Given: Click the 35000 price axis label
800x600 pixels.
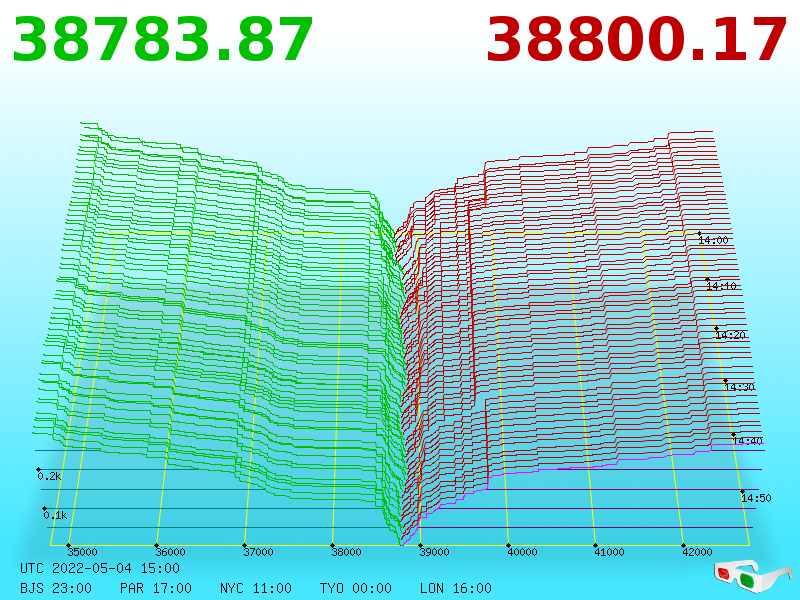Looking at the screenshot, I should pyautogui.click(x=83, y=552).
